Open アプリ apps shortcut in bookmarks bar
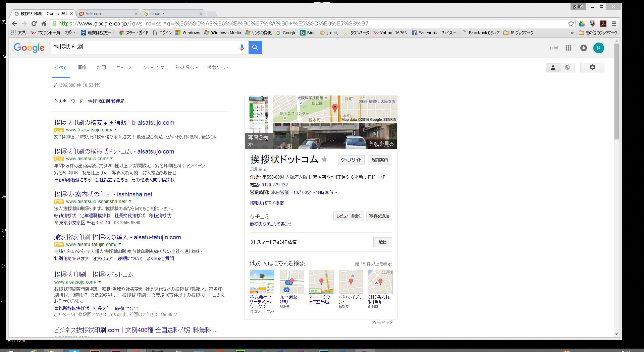Screen dimensions: 644x362 click(x=19, y=33)
